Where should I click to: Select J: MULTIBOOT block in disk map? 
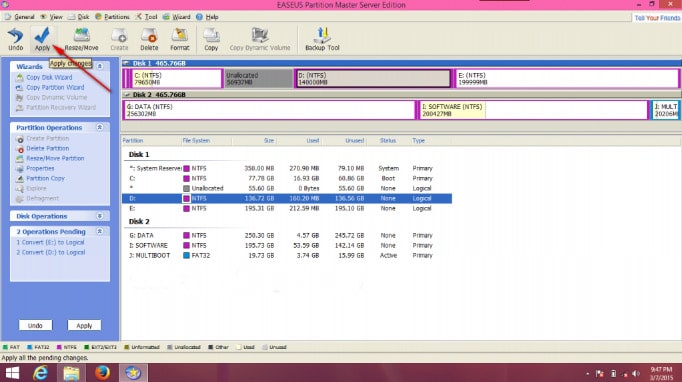coord(665,110)
